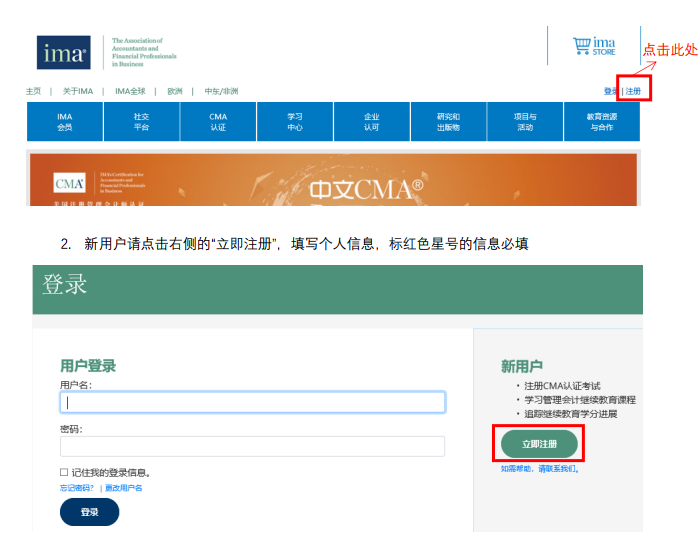This screenshot has width=700, height=537.
Task: Click the 追踪继续教育学分进展 bullet text
Action: click(x=571, y=414)
